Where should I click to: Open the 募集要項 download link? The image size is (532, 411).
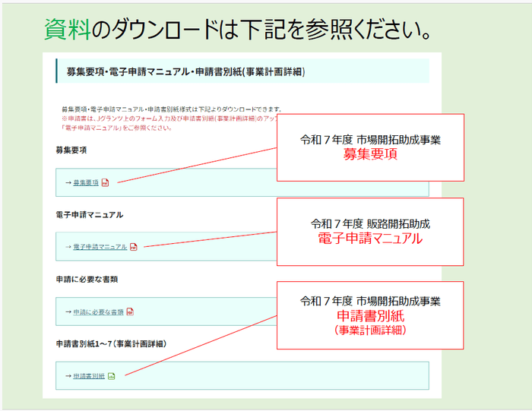pyautogui.click(x=86, y=183)
